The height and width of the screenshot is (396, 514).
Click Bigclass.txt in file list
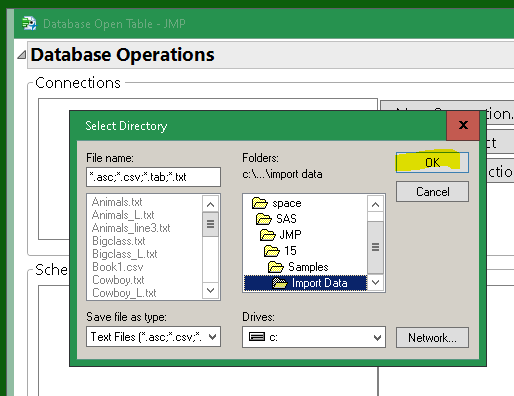tap(119, 241)
